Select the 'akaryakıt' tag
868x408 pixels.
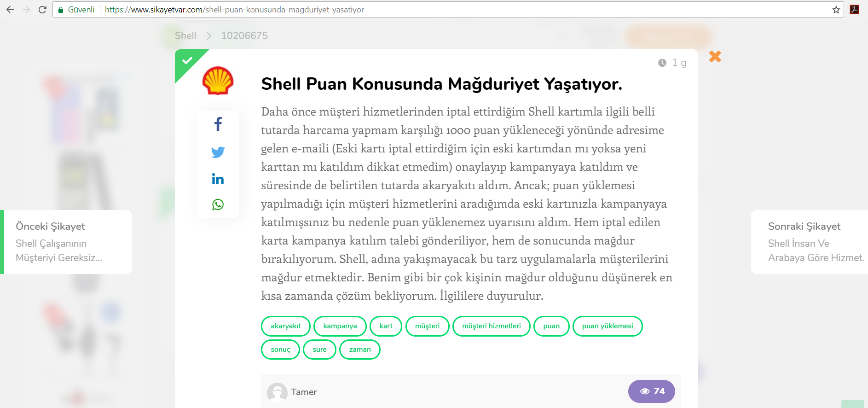point(285,326)
